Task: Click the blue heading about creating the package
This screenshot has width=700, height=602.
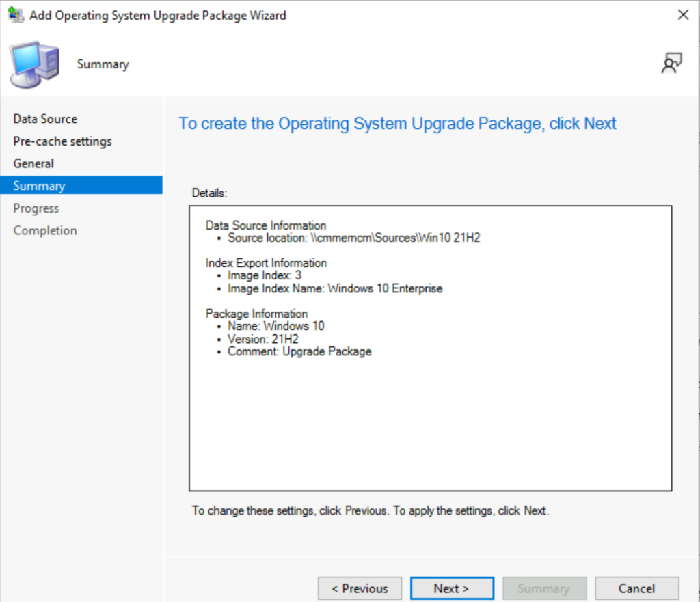Action: (397, 124)
